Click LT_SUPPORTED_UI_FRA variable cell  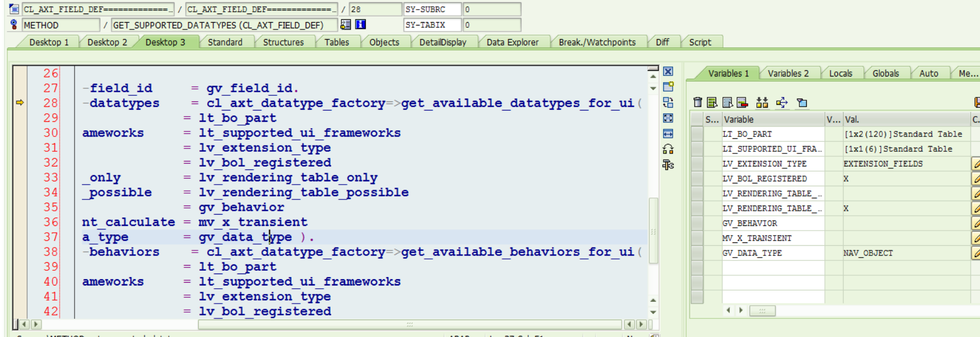pos(773,148)
